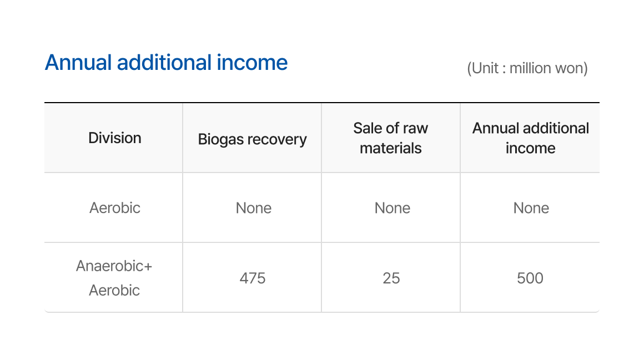This screenshot has height=355, width=644.
Task: Click 'None' in the Annual additional income column
Action: (531, 208)
